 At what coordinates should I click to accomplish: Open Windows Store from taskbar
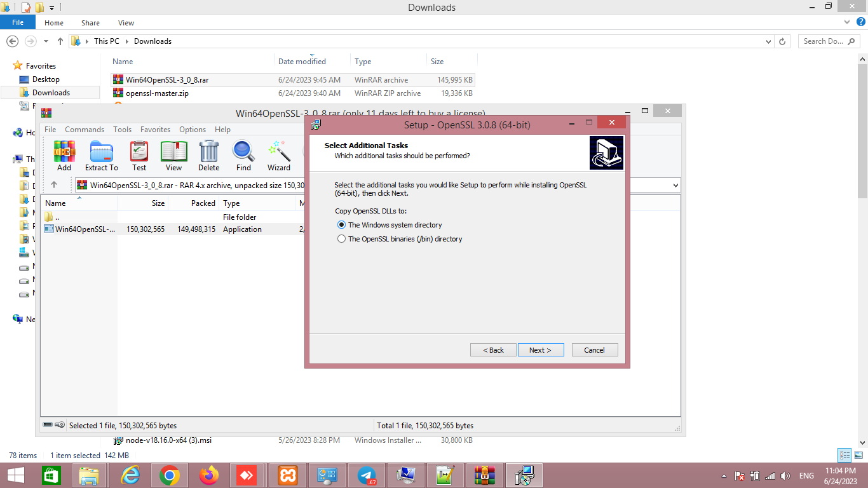(51, 475)
